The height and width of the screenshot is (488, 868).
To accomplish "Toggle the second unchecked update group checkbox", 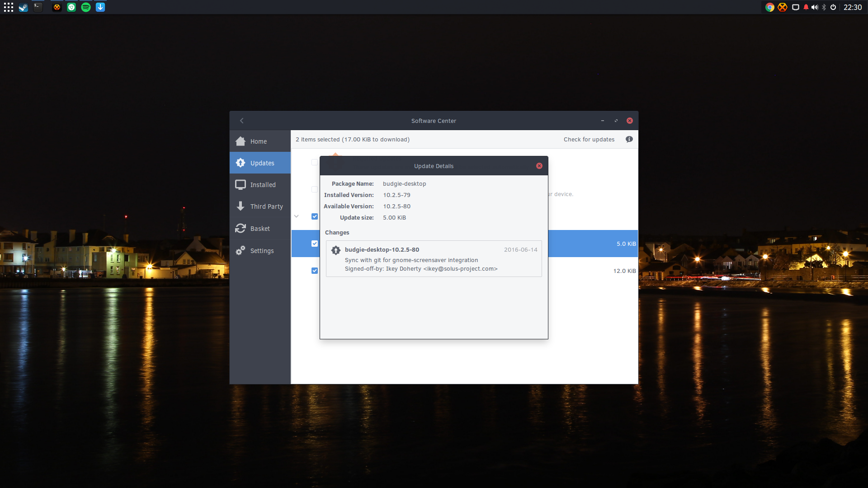I will tap(315, 189).
